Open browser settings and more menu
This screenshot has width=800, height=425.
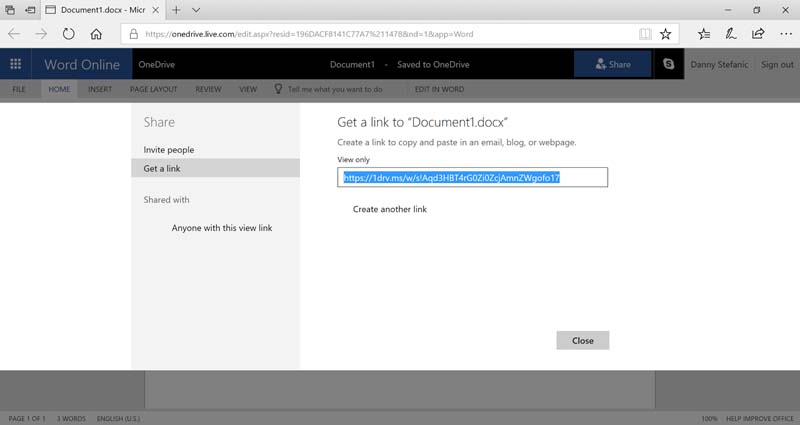786,34
